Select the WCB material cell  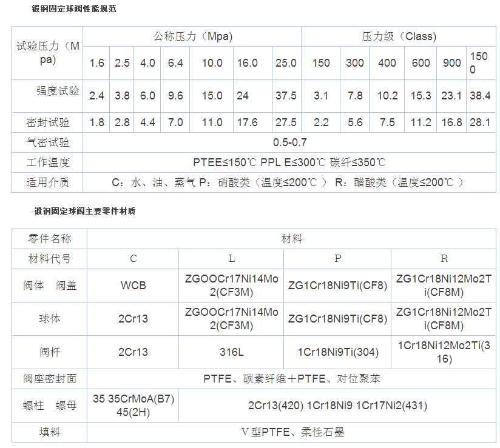click(x=133, y=286)
